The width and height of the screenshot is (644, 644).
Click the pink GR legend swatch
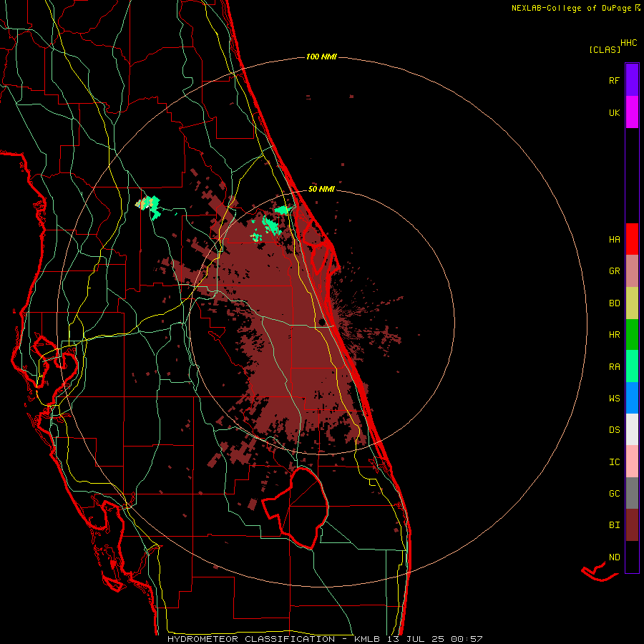[632, 271]
